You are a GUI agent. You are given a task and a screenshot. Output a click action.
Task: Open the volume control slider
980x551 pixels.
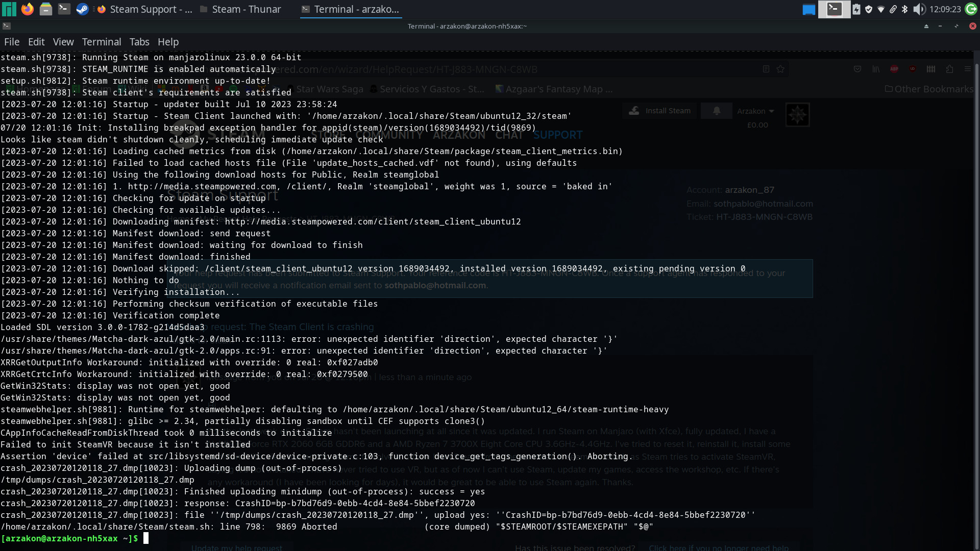[x=919, y=9]
